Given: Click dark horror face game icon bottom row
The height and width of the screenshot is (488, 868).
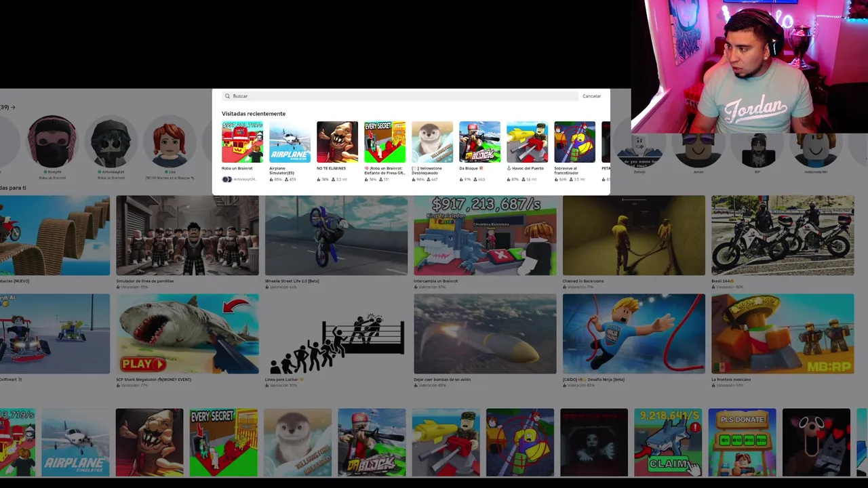Looking at the screenshot, I should tap(594, 442).
